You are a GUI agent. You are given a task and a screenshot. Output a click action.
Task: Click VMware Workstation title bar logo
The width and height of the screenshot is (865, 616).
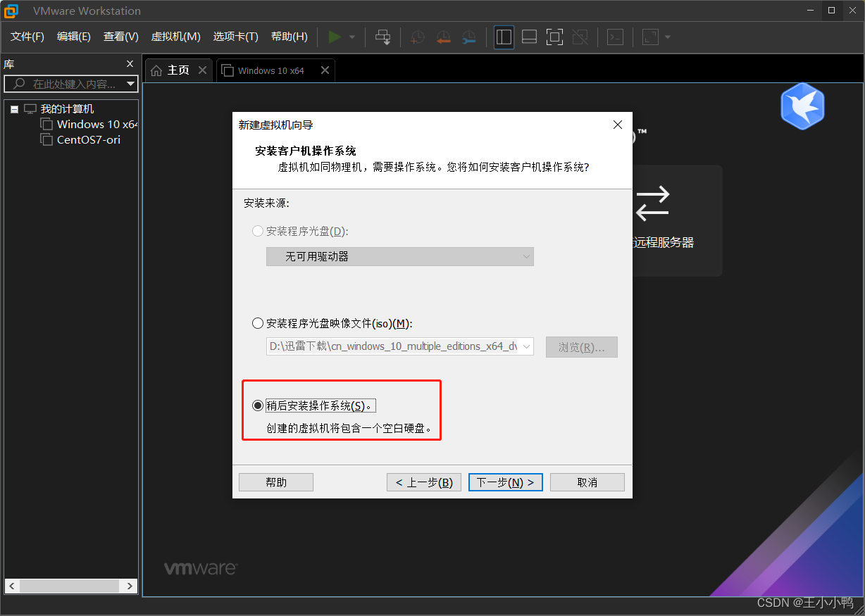(x=11, y=11)
